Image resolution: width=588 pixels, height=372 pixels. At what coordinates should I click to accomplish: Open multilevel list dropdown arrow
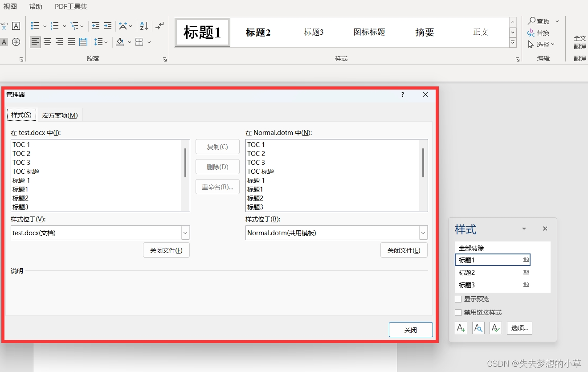(x=82, y=26)
